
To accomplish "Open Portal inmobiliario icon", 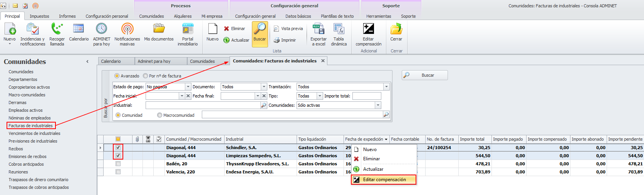I will coord(188,30).
